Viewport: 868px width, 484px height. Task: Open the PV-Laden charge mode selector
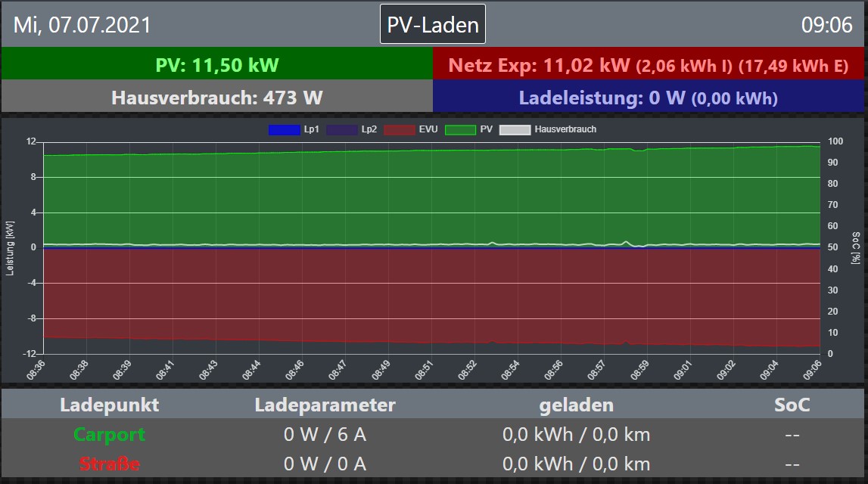(432, 24)
